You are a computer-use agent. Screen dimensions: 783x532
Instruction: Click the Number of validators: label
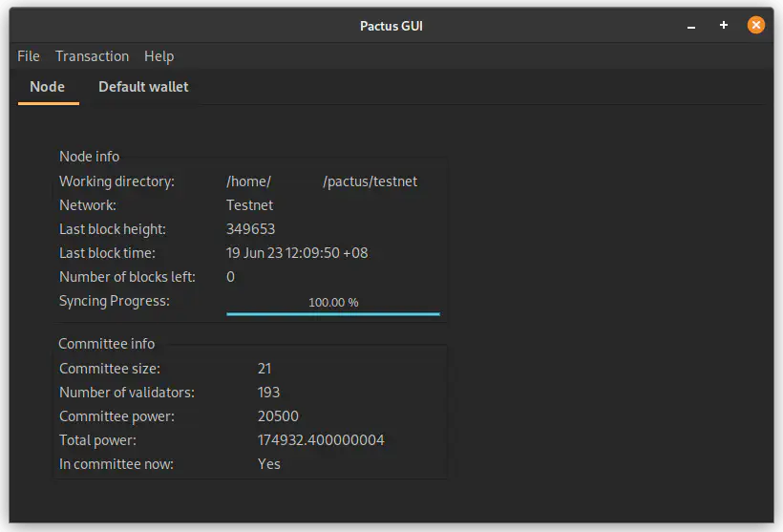[127, 393]
